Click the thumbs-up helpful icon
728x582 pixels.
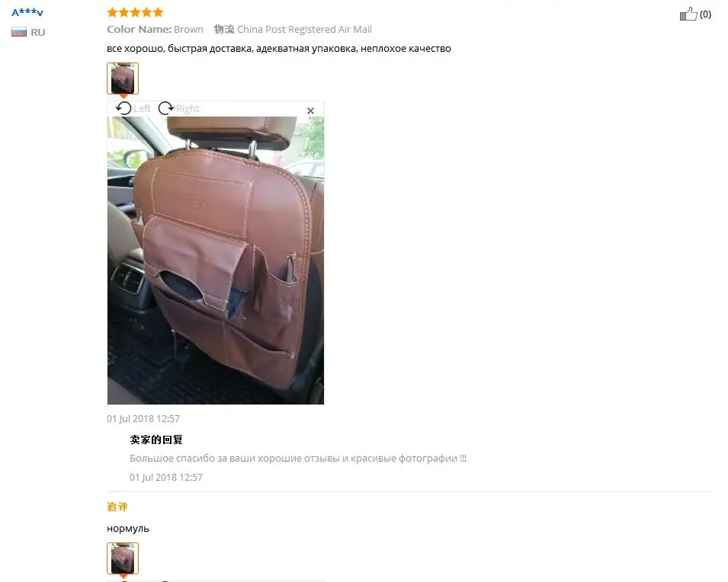coord(688,14)
